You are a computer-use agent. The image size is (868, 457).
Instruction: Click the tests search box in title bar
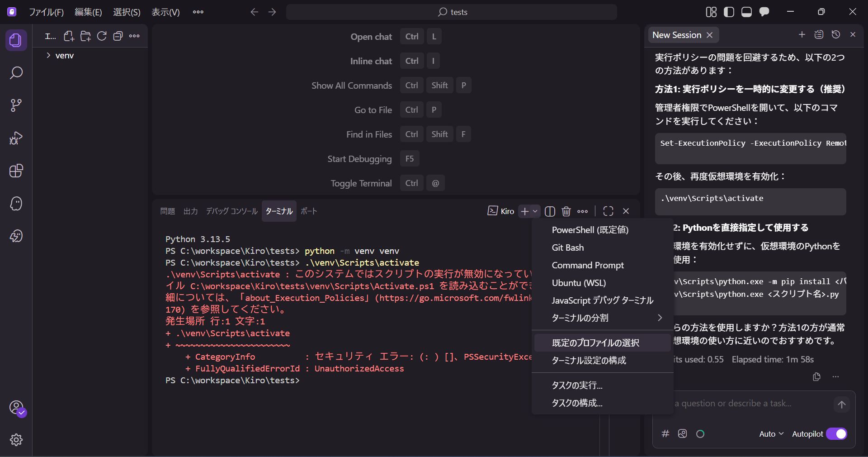452,12
